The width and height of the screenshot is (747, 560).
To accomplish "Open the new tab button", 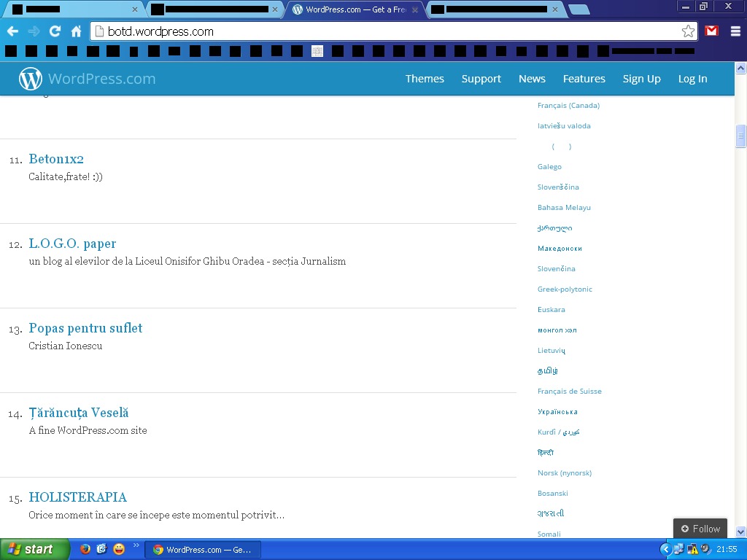I will 578,9.
